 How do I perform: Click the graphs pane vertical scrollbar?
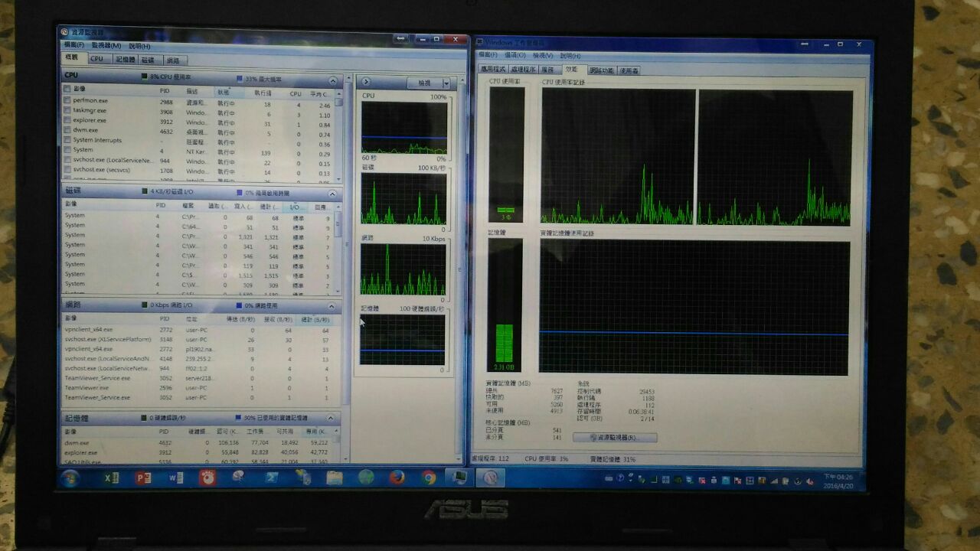click(x=459, y=268)
